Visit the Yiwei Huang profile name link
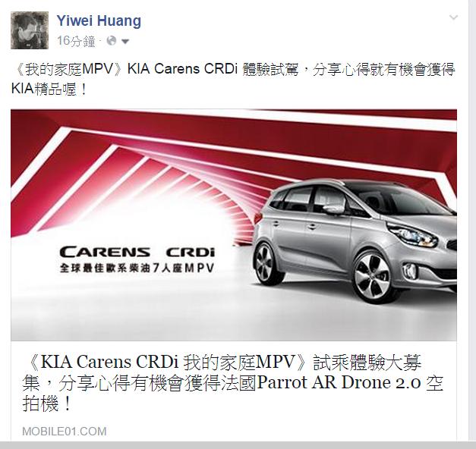The width and height of the screenshot is (476, 449). [x=99, y=21]
